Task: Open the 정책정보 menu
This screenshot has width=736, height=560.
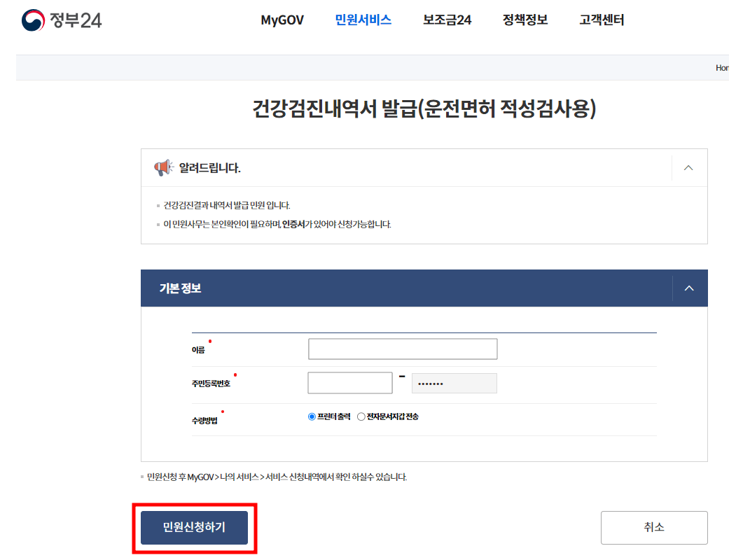Action: 525,21
